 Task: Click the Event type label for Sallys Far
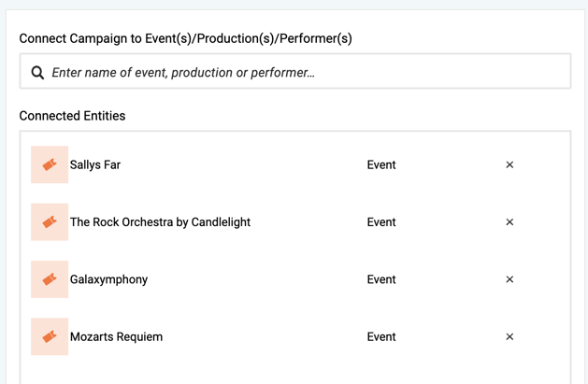click(381, 164)
